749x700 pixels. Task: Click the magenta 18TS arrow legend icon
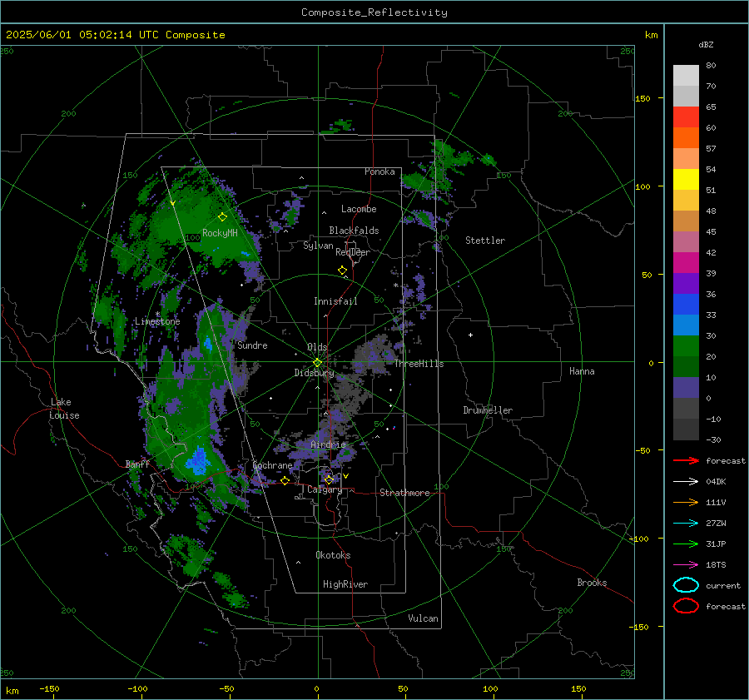coord(686,565)
